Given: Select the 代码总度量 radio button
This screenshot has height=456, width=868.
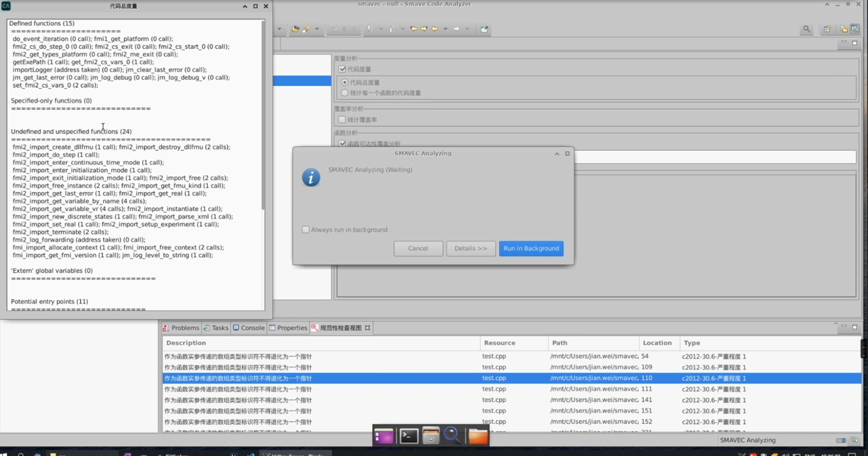Looking at the screenshot, I should 345,83.
